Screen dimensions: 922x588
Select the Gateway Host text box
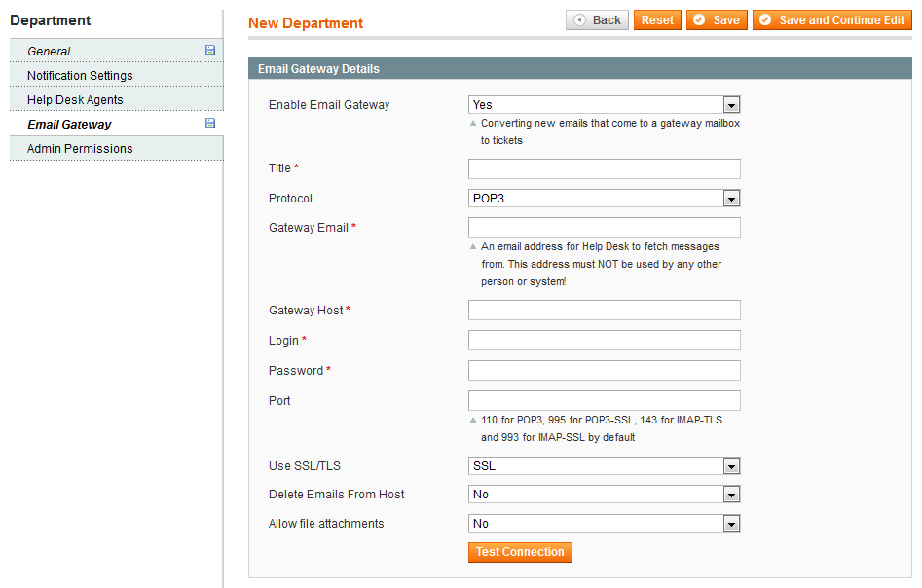tap(604, 311)
